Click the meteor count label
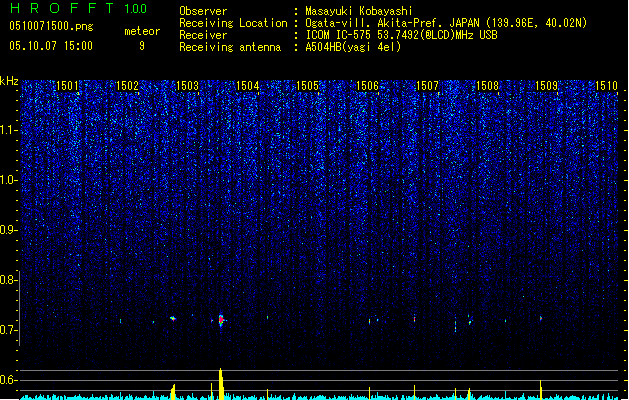The width and height of the screenshot is (629, 400). point(142,31)
